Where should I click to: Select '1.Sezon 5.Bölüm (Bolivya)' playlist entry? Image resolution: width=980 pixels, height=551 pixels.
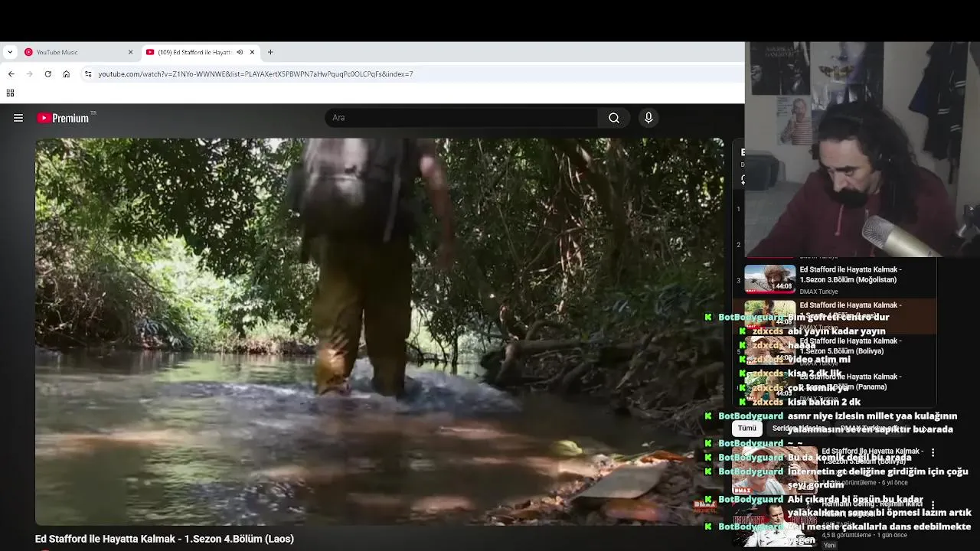pos(851,346)
